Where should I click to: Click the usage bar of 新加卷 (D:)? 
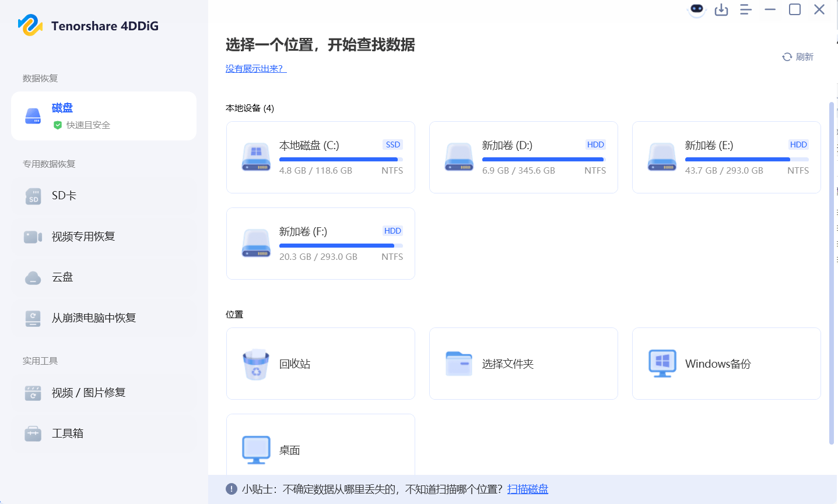[x=544, y=159]
